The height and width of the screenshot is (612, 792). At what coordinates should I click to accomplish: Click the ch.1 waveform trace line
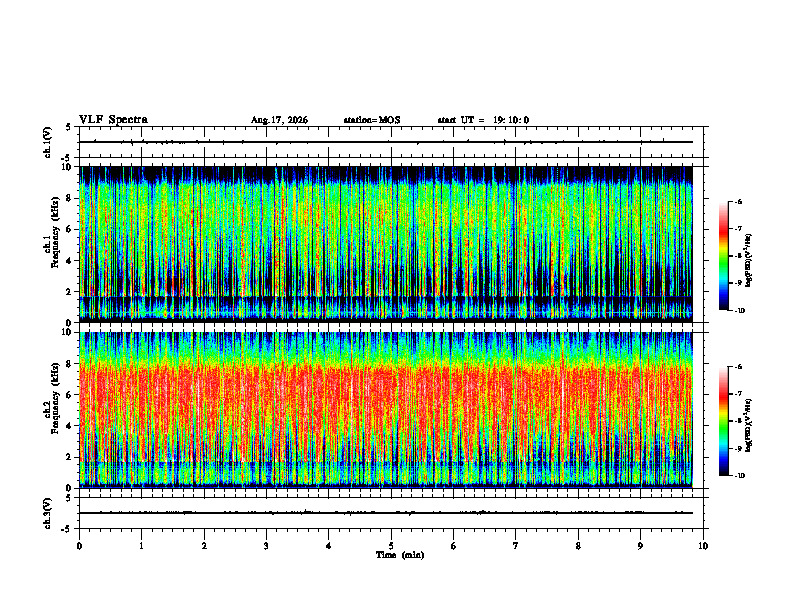386,142
